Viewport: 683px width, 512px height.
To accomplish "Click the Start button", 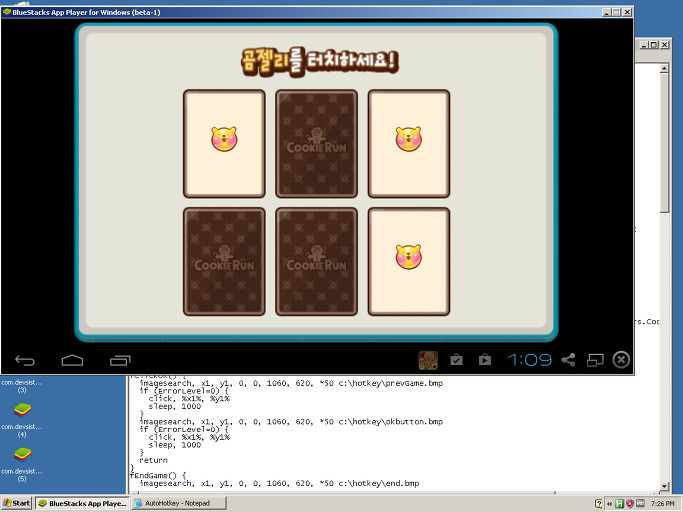I will tap(17, 503).
